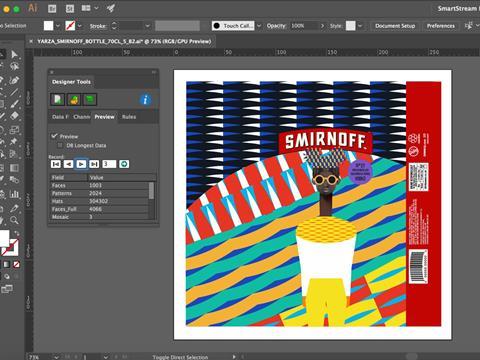Select the Eraser tool
Screen dimensions: 480x360
pyautogui.click(x=14, y=116)
